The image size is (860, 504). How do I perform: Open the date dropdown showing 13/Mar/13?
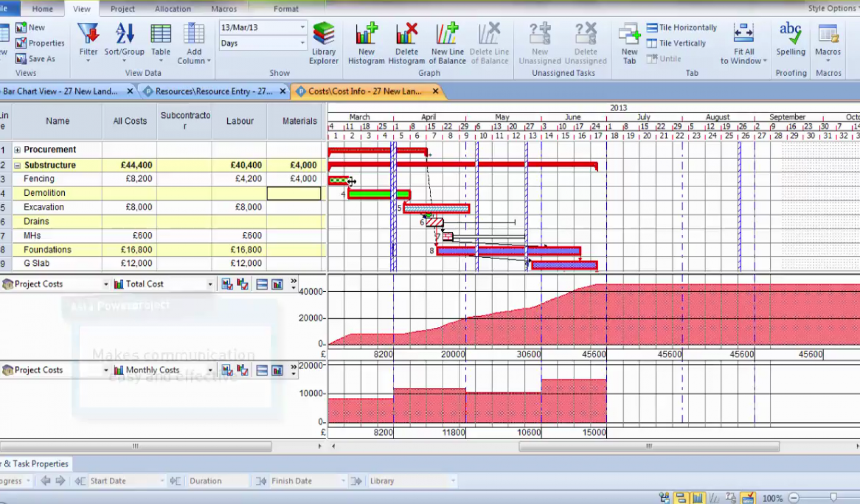pyautogui.click(x=302, y=27)
